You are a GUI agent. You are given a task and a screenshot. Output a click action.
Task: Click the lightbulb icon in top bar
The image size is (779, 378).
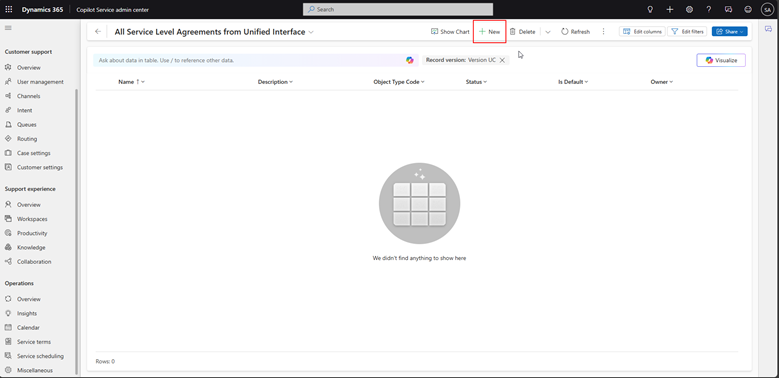click(x=650, y=9)
